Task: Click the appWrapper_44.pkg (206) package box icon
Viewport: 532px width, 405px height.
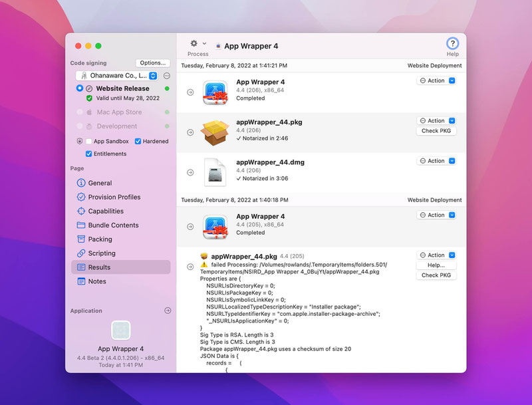Action: click(215, 132)
